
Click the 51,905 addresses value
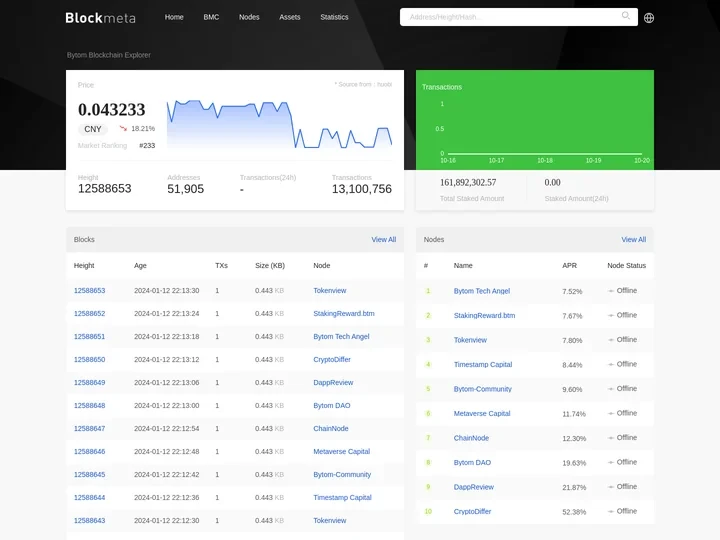(186, 189)
